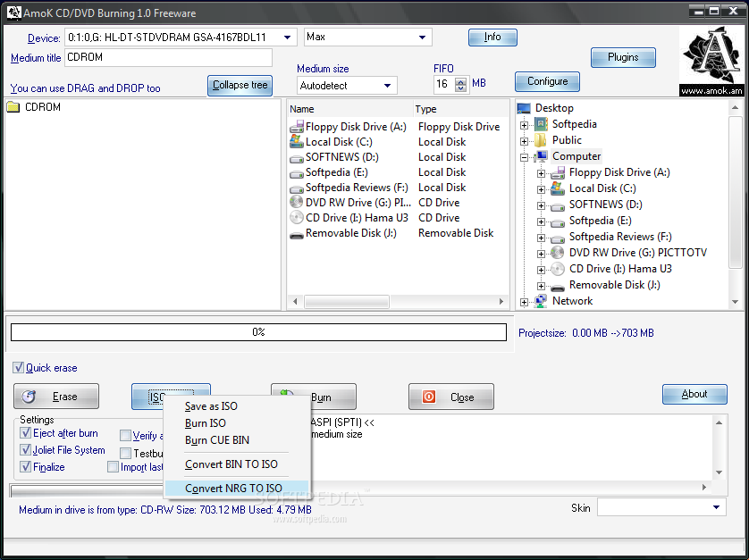Click the Public folder icon in tree
749x560 pixels.
[541, 140]
